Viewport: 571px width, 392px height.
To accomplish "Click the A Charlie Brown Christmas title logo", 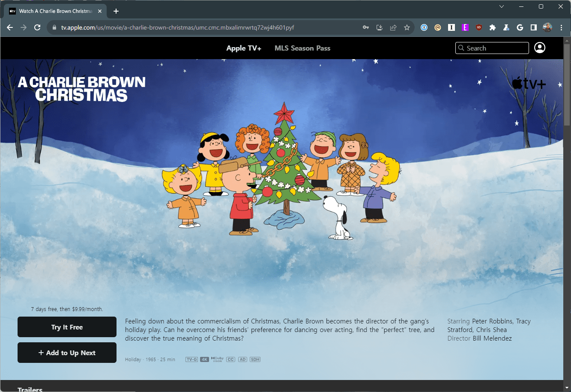I will pyautogui.click(x=81, y=89).
